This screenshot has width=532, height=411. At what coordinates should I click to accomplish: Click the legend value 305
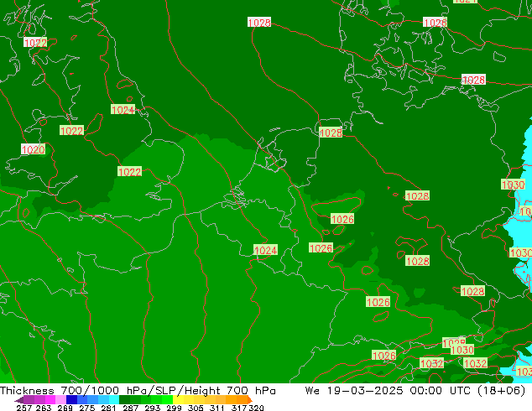coord(196,408)
